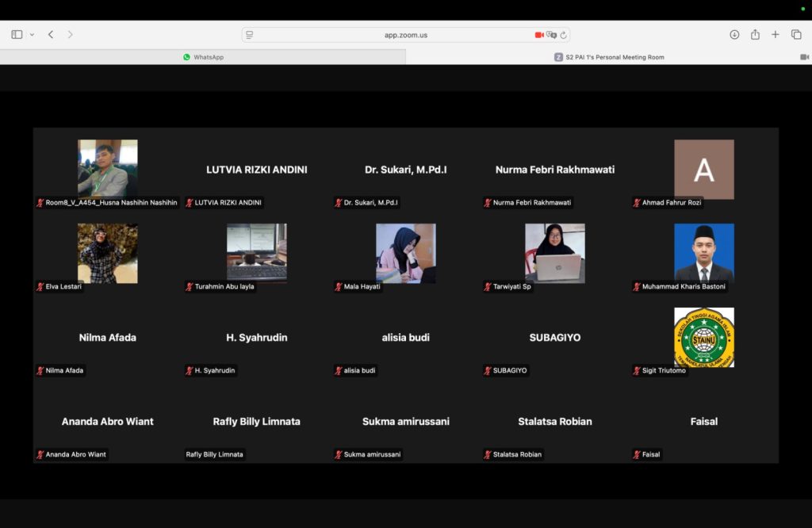The width and height of the screenshot is (812, 528).
Task: Switch to the WhatsApp tab
Action: [x=203, y=57]
